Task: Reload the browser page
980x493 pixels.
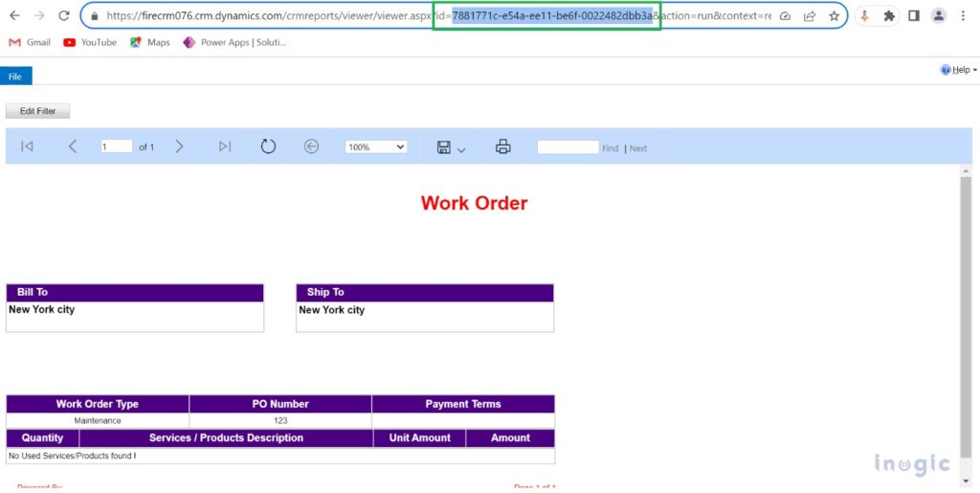Action: click(x=64, y=16)
